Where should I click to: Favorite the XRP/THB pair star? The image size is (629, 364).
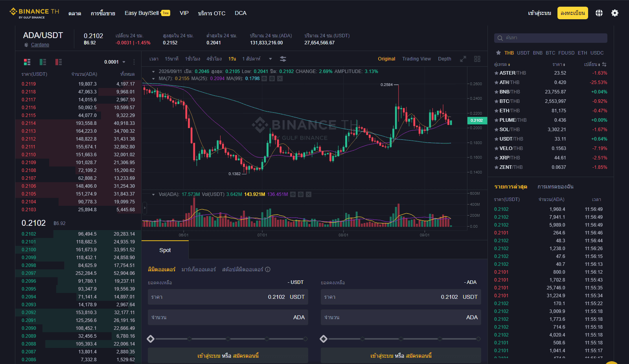tap(497, 158)
